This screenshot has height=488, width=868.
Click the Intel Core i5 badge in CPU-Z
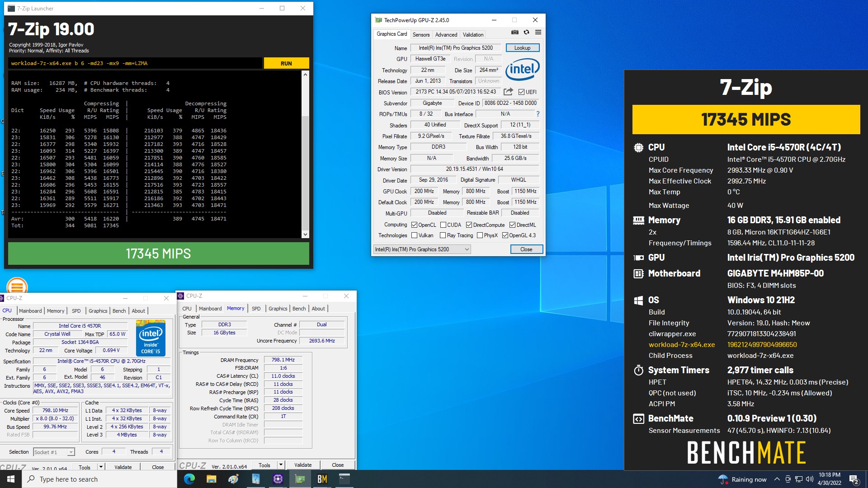pos(151,338)
